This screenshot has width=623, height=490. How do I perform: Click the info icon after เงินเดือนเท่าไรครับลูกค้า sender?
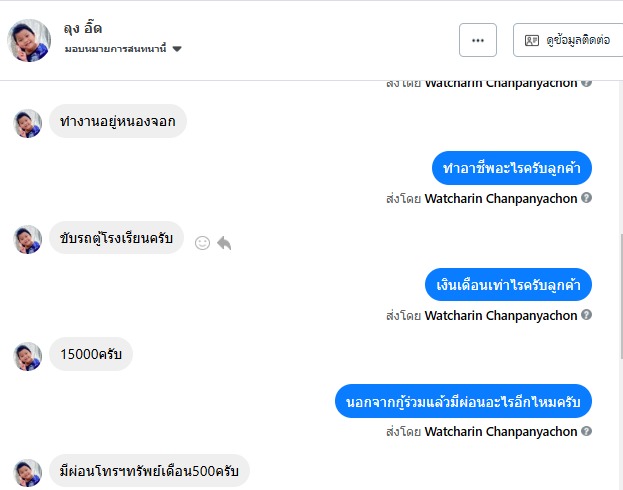(587, 315)
